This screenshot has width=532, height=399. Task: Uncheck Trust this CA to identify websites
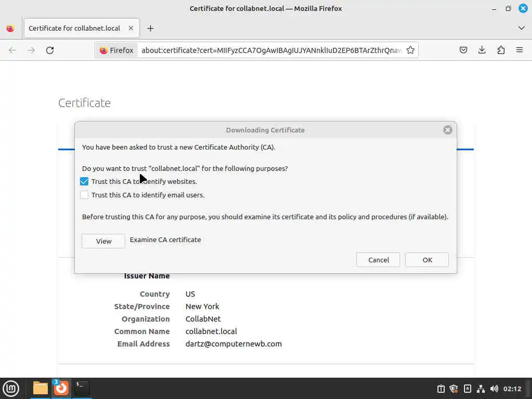pyautogui.click(x=84, y=181)
